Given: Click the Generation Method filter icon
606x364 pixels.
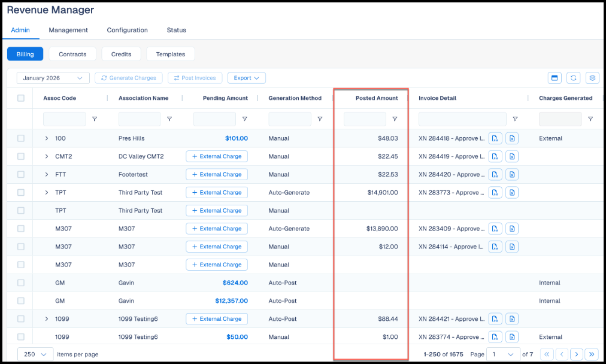Looking at the screenshot, I should (x=320, y=119).
